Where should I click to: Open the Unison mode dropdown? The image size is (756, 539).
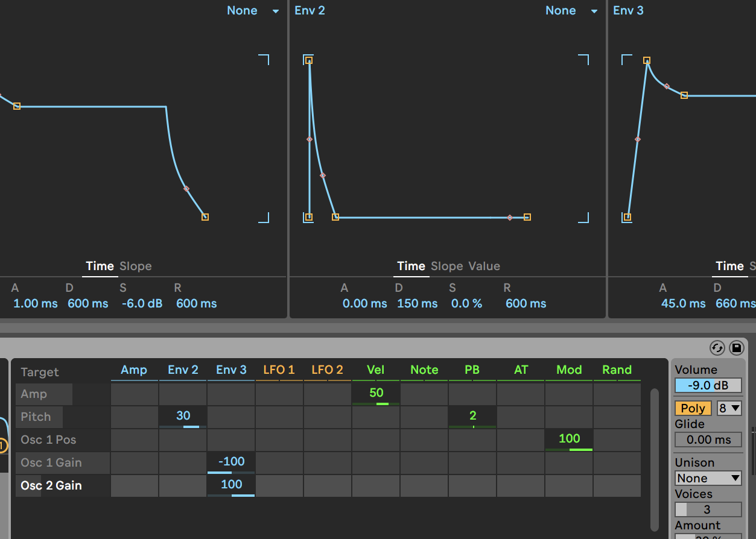point(708,478)
